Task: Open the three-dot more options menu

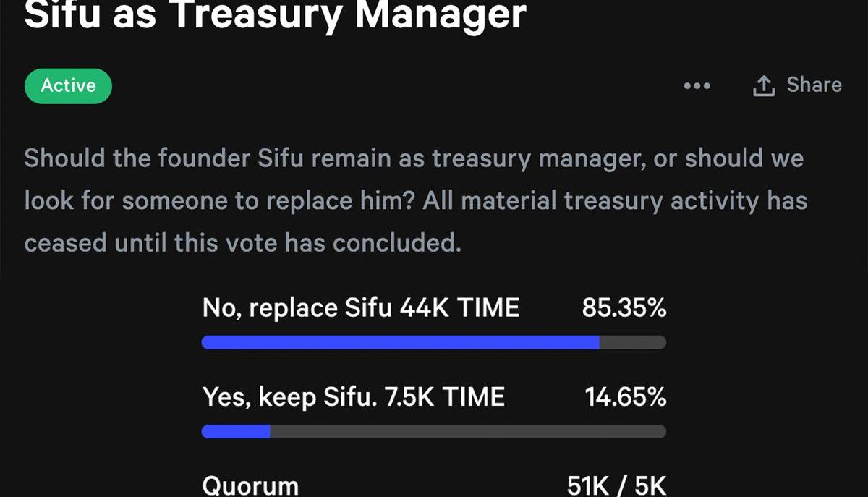Action: pyautogui.click(x=697, y=86)
